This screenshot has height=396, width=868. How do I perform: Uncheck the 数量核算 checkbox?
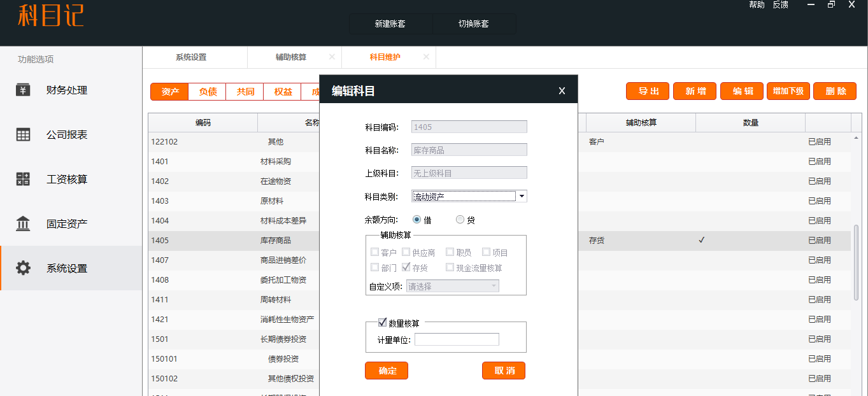click(383, 323)
